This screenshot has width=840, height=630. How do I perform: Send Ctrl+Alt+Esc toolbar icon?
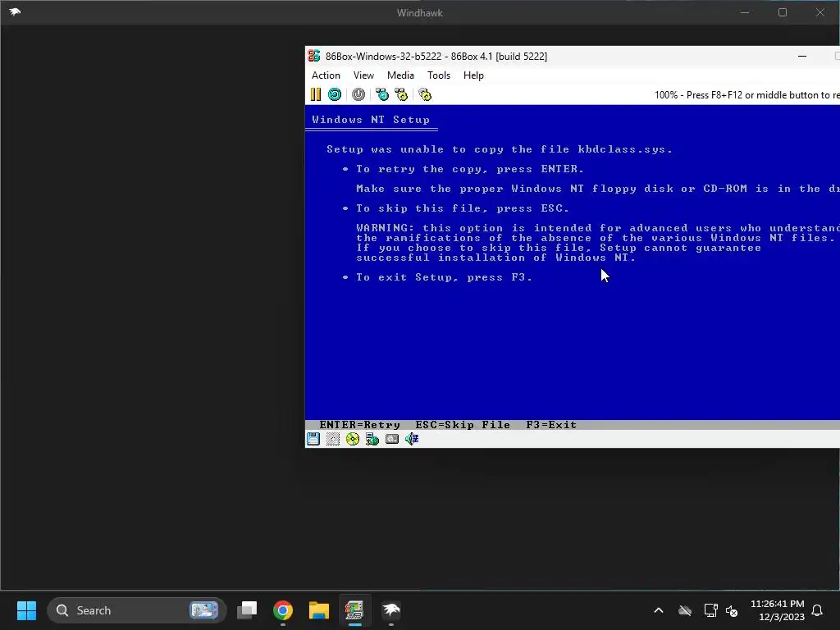tap(401, 95)
